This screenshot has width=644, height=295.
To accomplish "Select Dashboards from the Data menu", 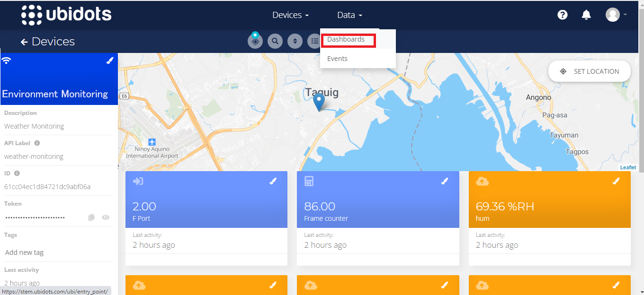I will click(x=346, y=40).
